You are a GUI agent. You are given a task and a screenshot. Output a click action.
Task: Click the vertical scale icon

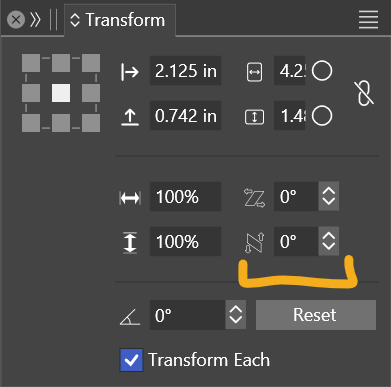(x=130, y=243)
